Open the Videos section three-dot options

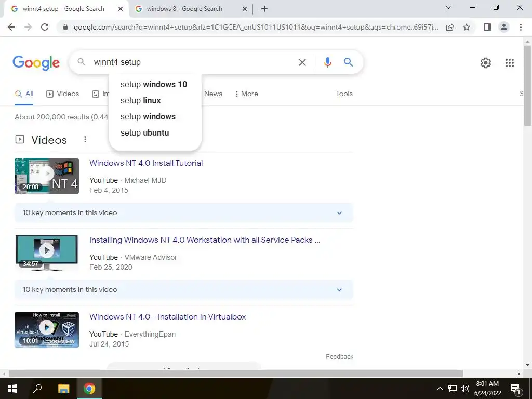85,139
